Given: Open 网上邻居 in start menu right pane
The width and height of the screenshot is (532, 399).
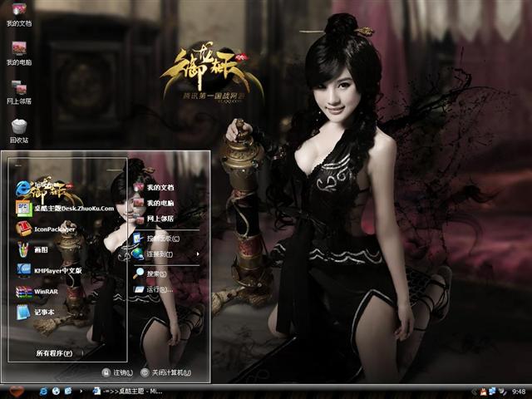Looking at the screenshot, I should [x=154, y=219].
